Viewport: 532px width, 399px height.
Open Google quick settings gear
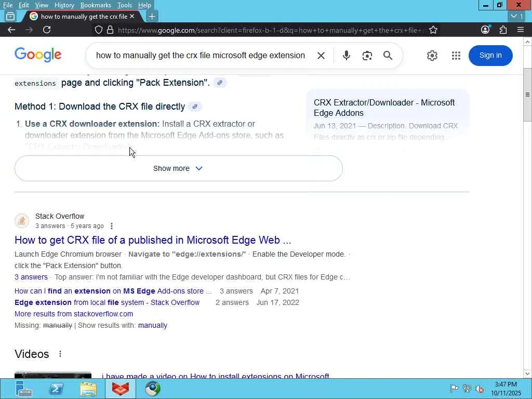point(432,55)
